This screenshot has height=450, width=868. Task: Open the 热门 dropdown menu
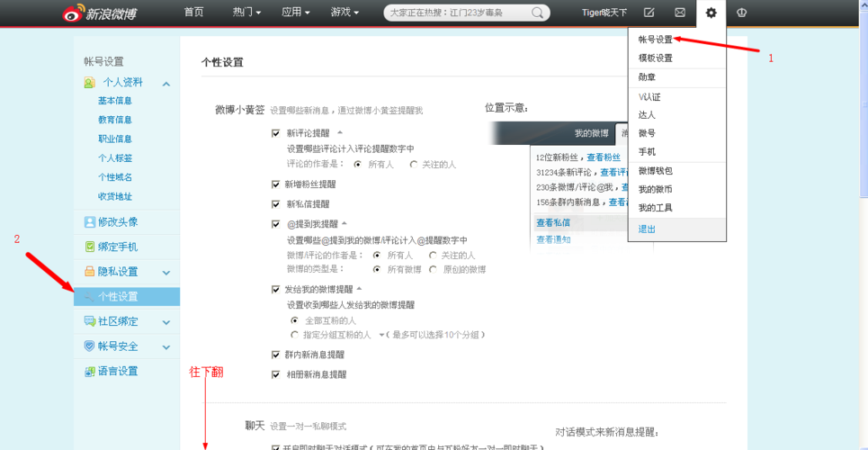(246, 13)
